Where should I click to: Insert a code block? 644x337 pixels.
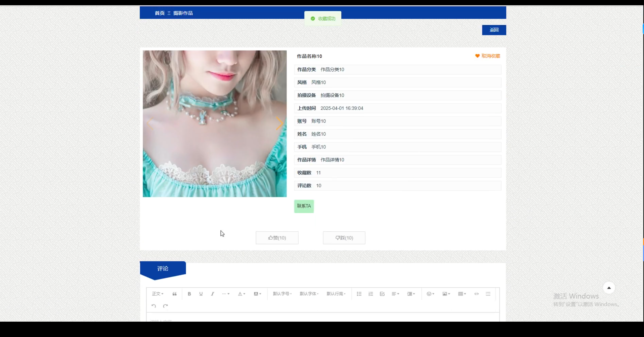click(476, 293)
